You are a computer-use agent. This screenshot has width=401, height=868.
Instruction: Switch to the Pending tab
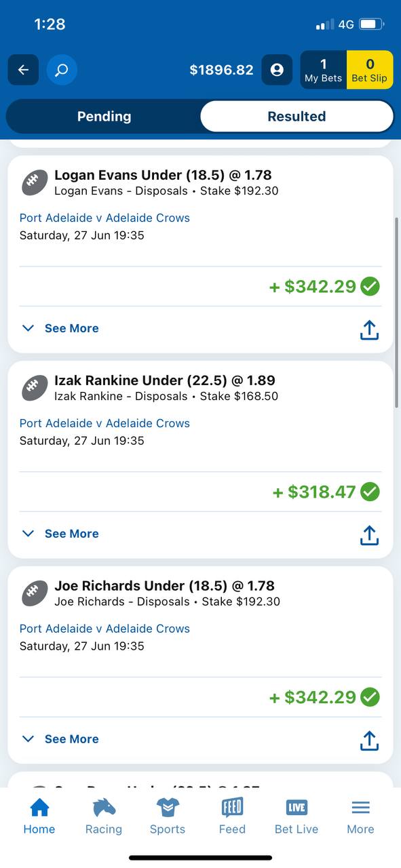(104, 116)
